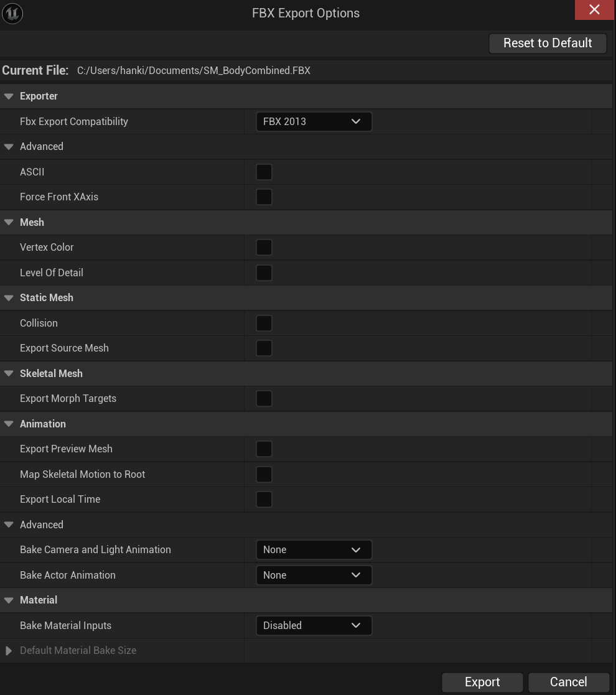Collapse the Static Mesh section
The width and height of the screenshot is (616, 695).
pyautogui.click(x=9, y=298)
